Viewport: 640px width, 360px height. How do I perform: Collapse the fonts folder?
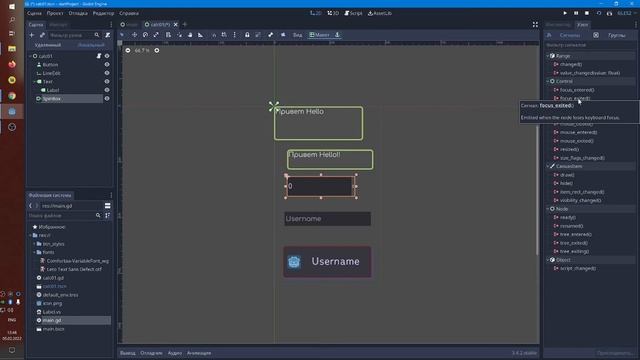pyautogui.click(x=34, y=252)
